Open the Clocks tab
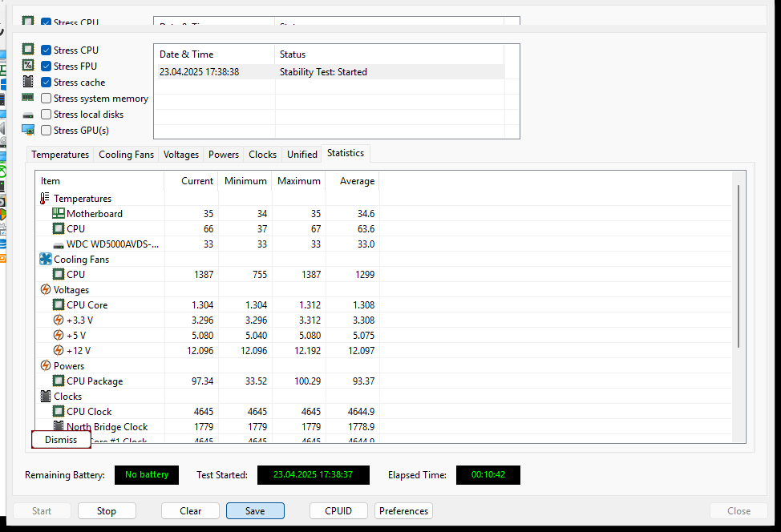781x532 pixels. [x=262, y=155]
